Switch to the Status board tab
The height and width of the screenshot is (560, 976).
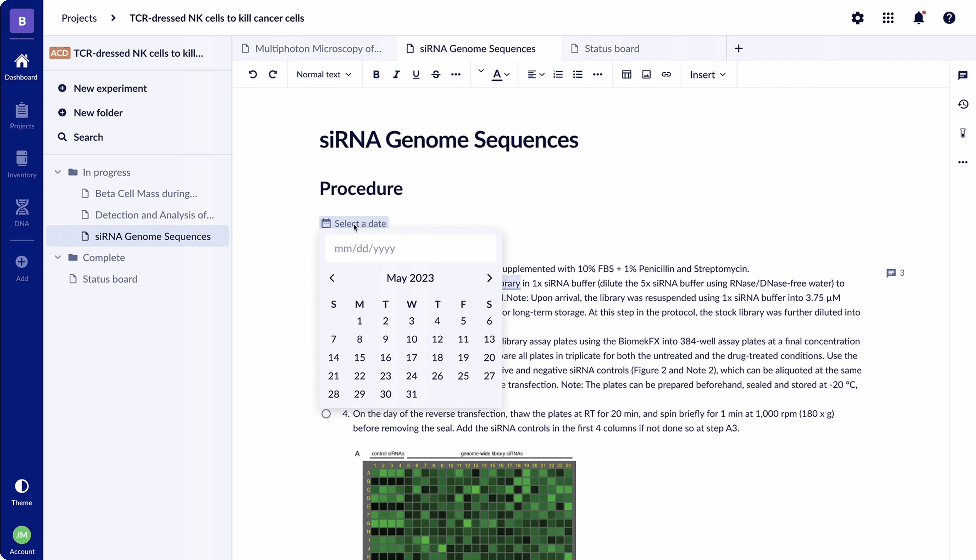(611, 49)
